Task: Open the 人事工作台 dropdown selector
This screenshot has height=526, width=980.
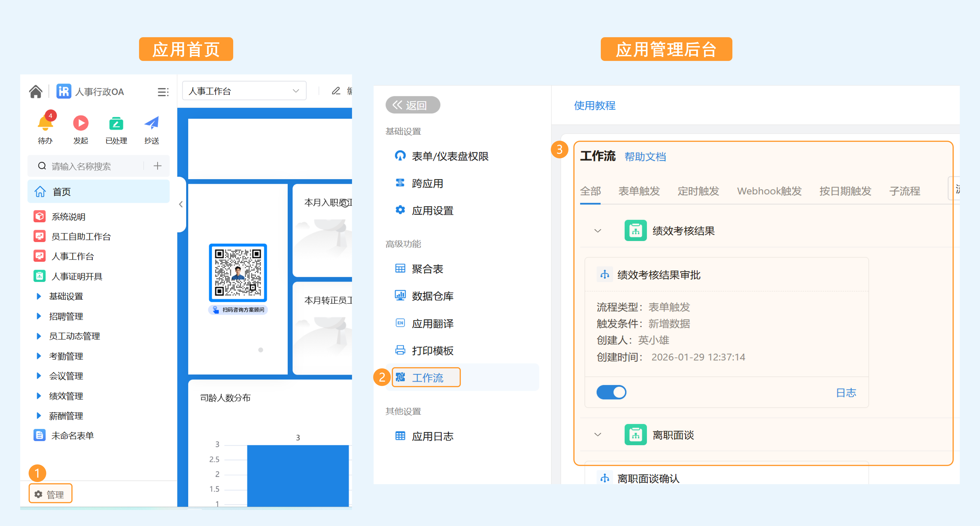Action: [244, 91]
